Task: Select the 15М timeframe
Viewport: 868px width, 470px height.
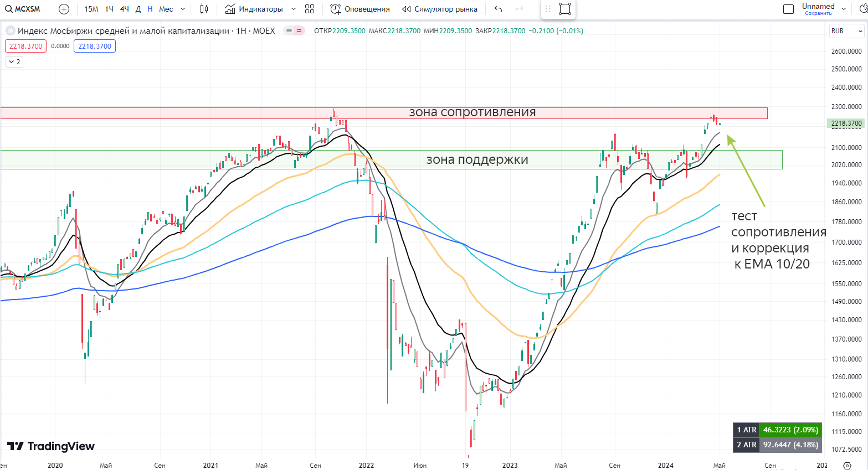Action: 91,9
